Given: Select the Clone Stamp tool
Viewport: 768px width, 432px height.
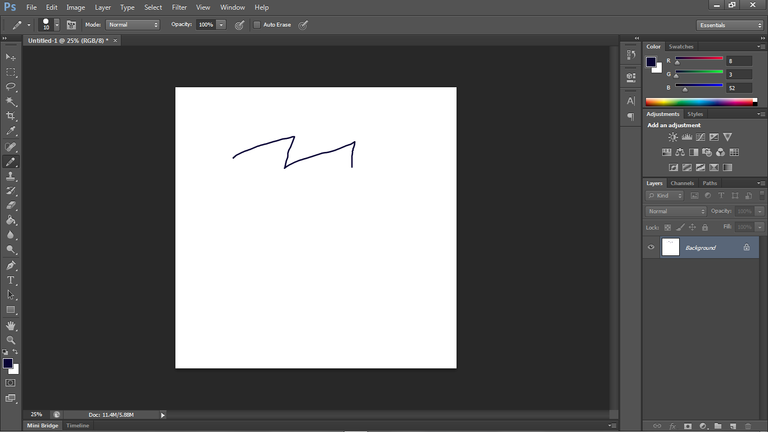Looking at the screenshot, I should pos(11,176).
